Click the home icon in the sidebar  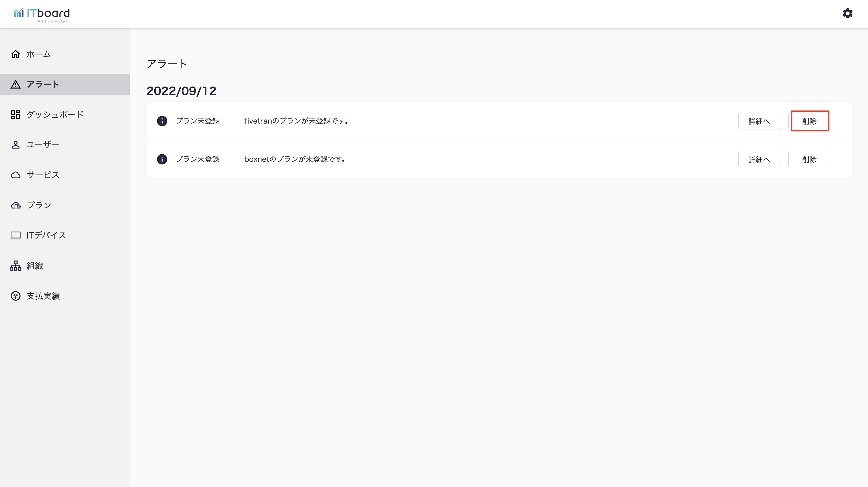16,54
